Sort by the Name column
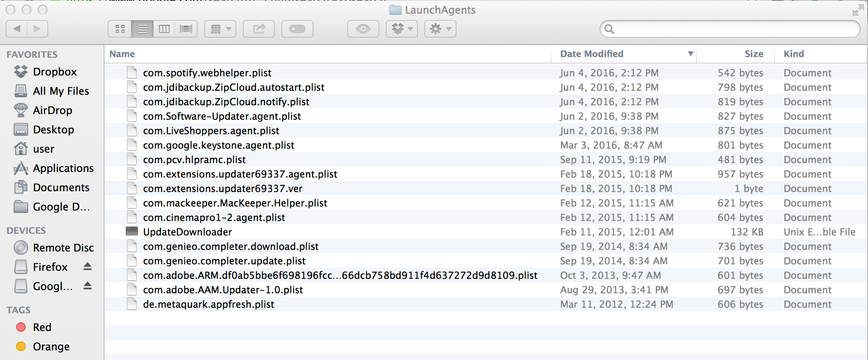The image size is (868, 360). click(x=122, y=54)
